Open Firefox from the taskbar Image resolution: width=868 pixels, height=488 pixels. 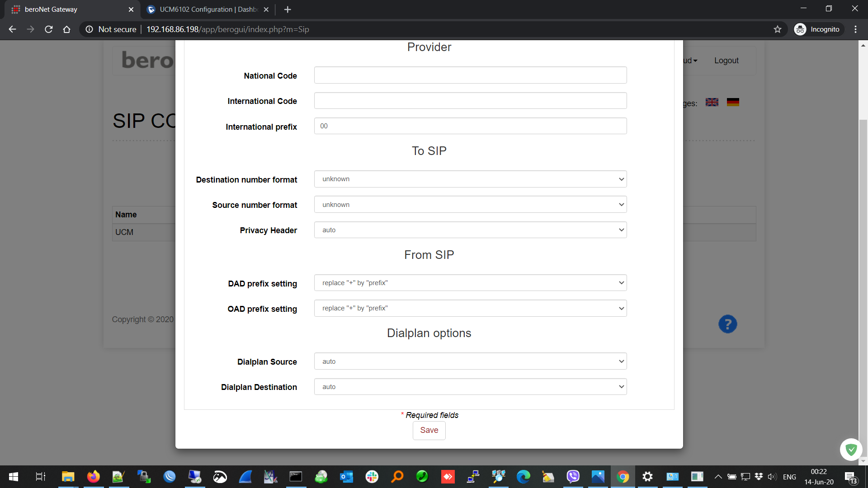click(94, 477)
